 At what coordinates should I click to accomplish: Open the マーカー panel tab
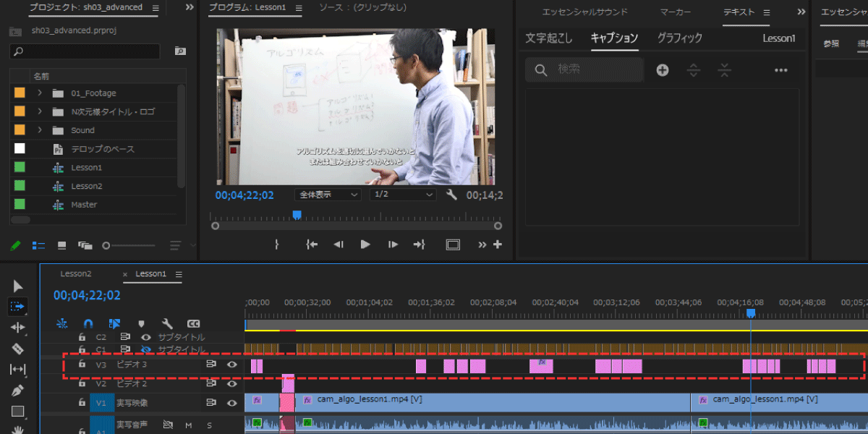[676, 12]
